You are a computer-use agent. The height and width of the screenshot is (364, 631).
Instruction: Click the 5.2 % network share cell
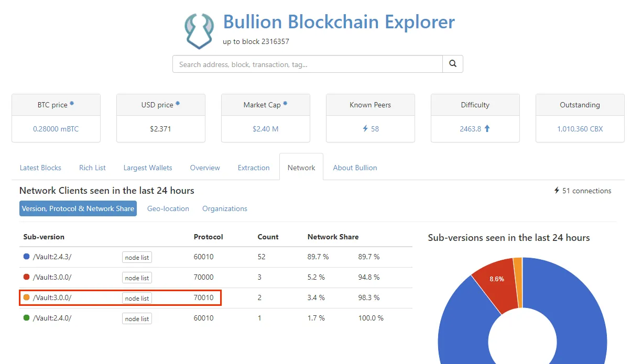point(316,277)
